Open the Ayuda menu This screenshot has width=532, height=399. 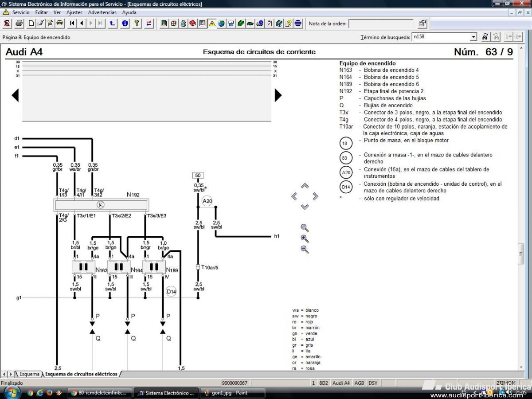[x=129, y=12]
